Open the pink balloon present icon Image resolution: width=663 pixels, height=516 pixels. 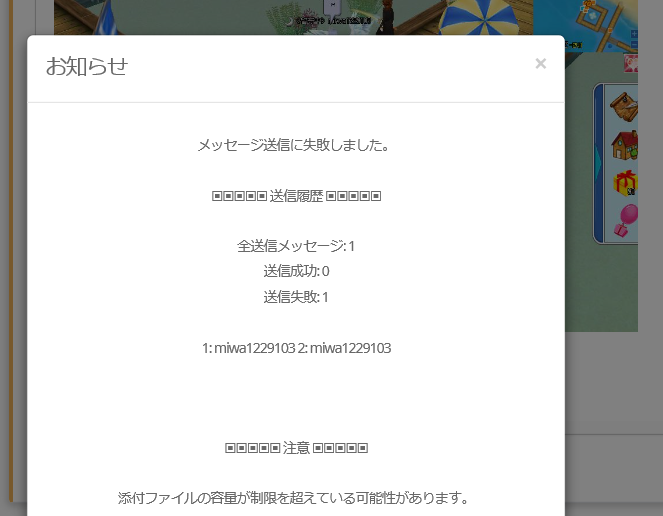pos(626,220)
